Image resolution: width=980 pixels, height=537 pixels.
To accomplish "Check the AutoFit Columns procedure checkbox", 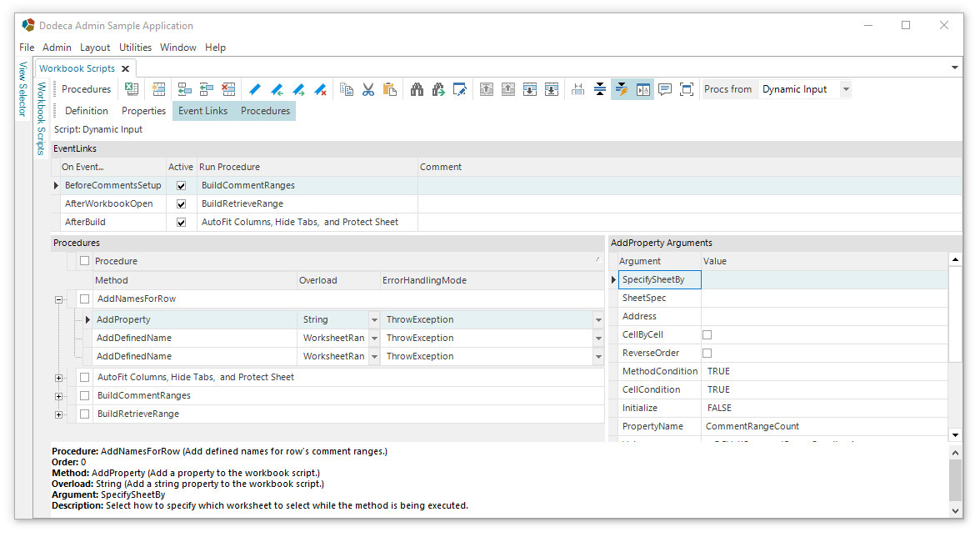I will [x=84, y=378].
